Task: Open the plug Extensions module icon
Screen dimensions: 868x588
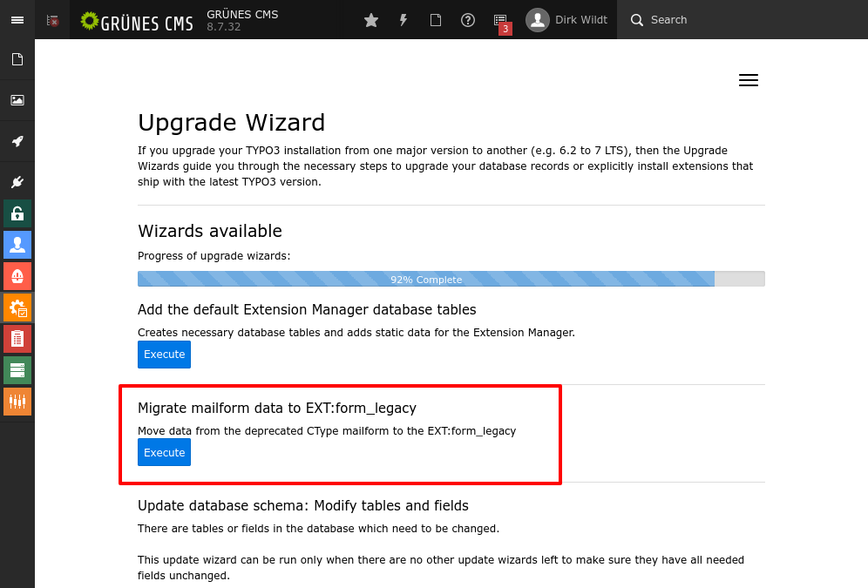Action: 17,182
